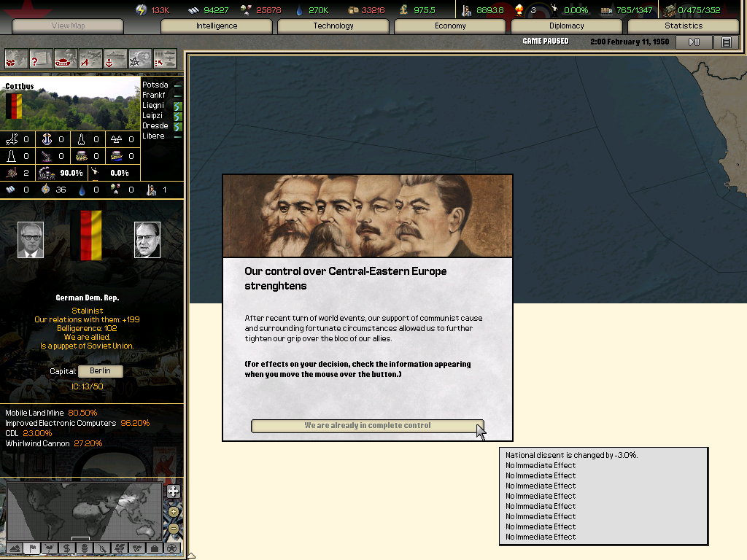Toggle the game pause/play button
The image size is (747, 560).
(x=694, y=42)
